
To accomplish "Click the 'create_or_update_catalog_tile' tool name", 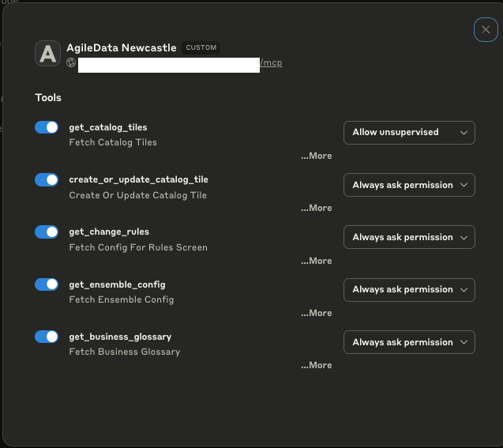I will click(x=139, y=179).
